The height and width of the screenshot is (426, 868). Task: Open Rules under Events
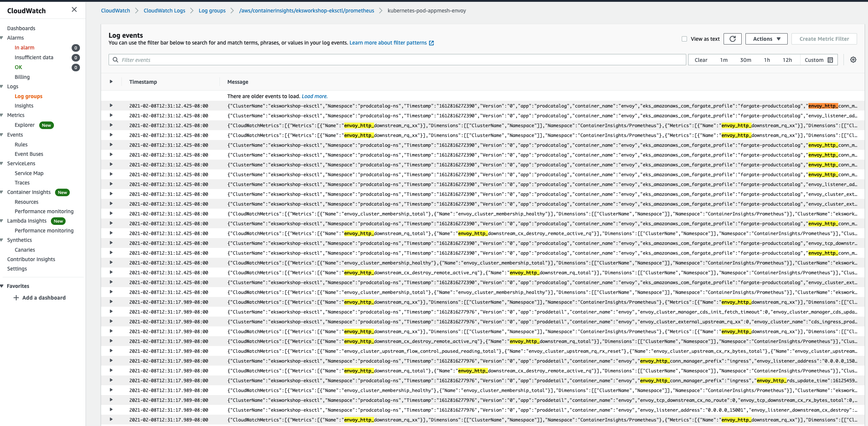pos(21,145)
